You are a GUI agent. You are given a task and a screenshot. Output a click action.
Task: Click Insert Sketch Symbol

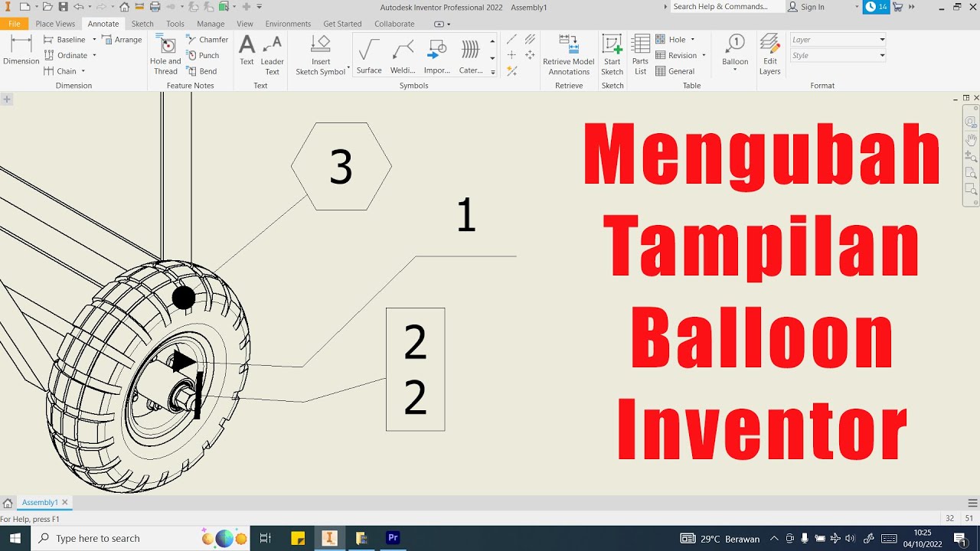[321, 55]
